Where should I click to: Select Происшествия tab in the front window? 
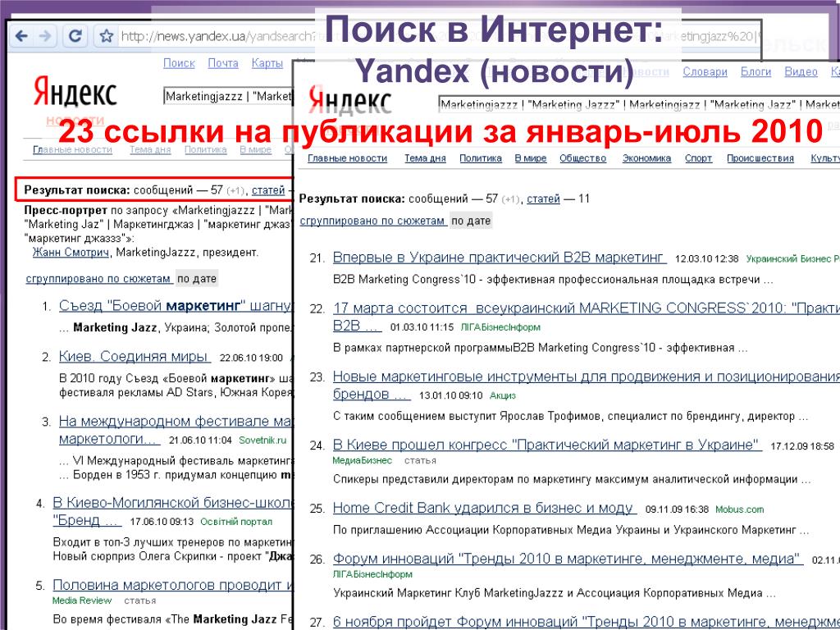(760, 158)
